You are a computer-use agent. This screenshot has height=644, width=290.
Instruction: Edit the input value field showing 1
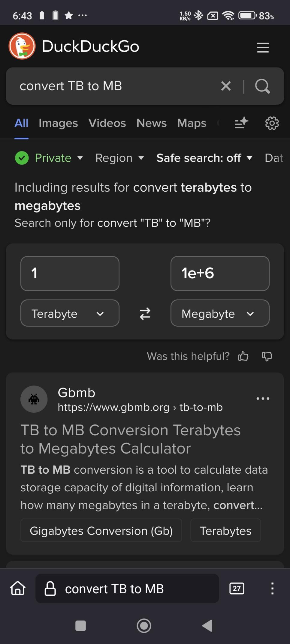pos(70,273)
